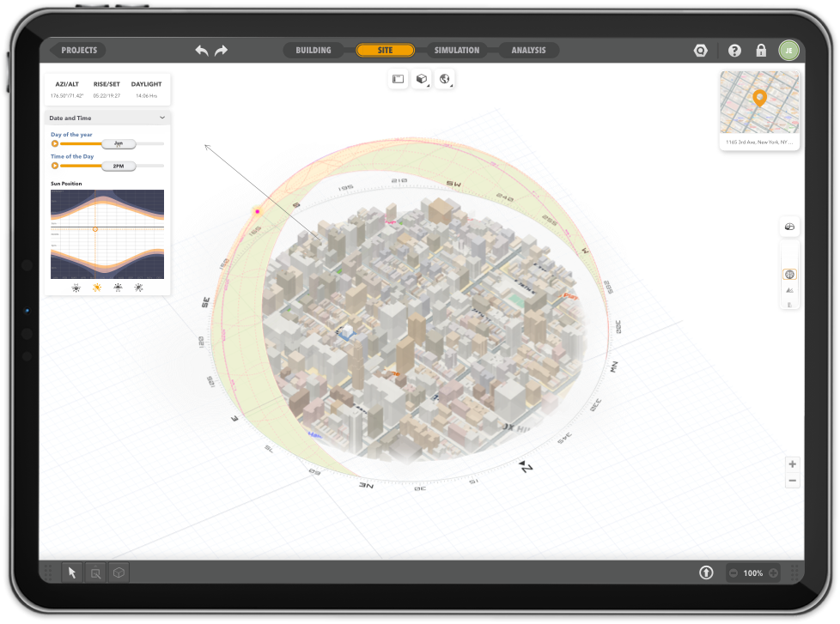Select the cursor selection tool
This screenshot has height=624, width=840.
[71, 572]
